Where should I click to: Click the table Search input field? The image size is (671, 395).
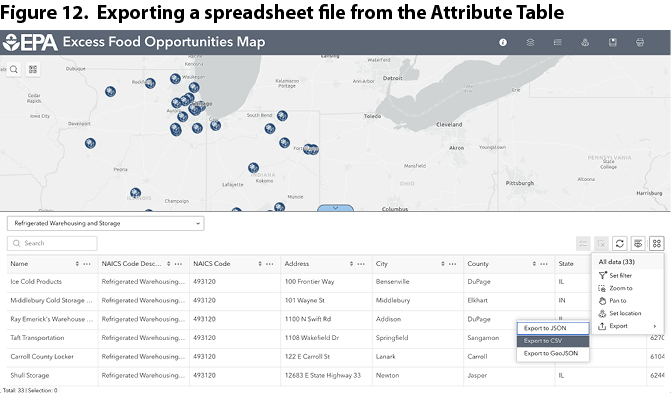coord(52,243)
